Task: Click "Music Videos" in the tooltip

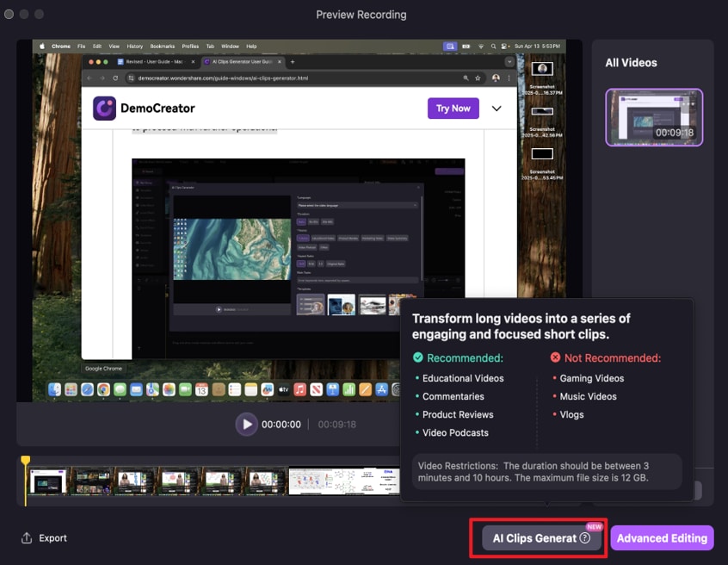Action: pyautogui.click(x=589, y=396)
